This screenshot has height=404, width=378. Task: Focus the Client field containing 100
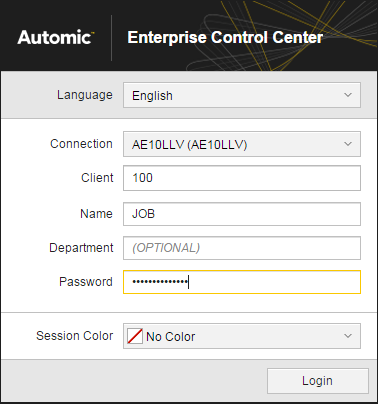242,178
